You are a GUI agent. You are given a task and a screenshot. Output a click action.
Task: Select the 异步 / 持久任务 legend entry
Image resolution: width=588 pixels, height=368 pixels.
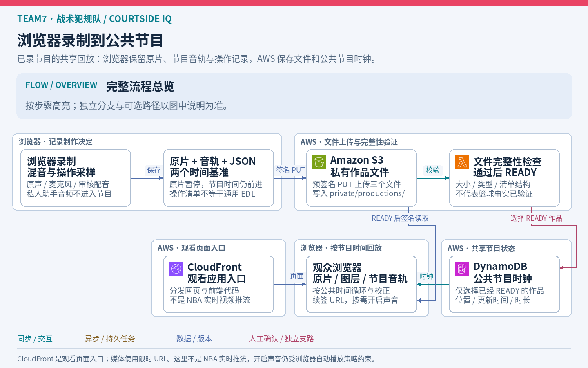[110, 339]
